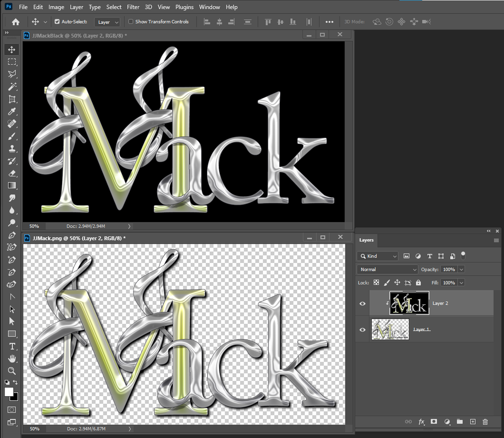Click Align top edges icon

coord(268,22)
